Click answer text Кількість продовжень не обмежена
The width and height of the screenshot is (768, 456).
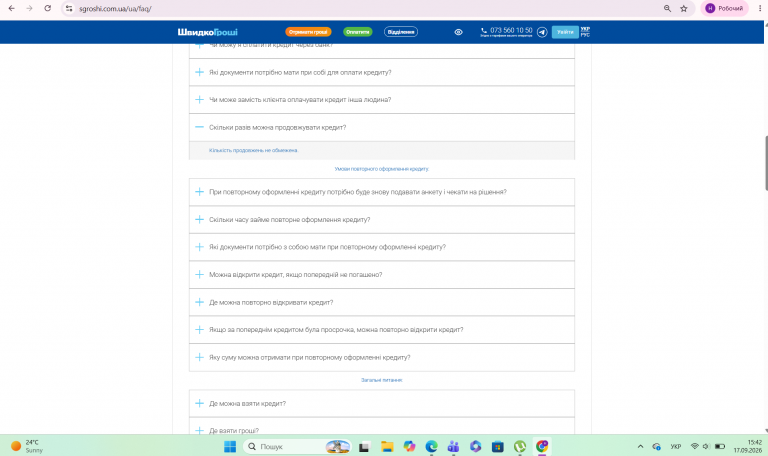(253, 150)
